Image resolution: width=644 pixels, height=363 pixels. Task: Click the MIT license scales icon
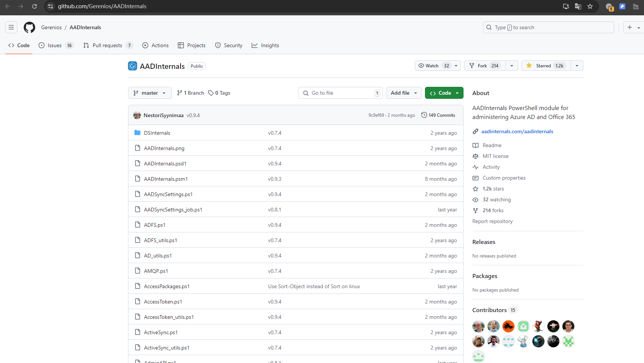[x=476, y=156]
